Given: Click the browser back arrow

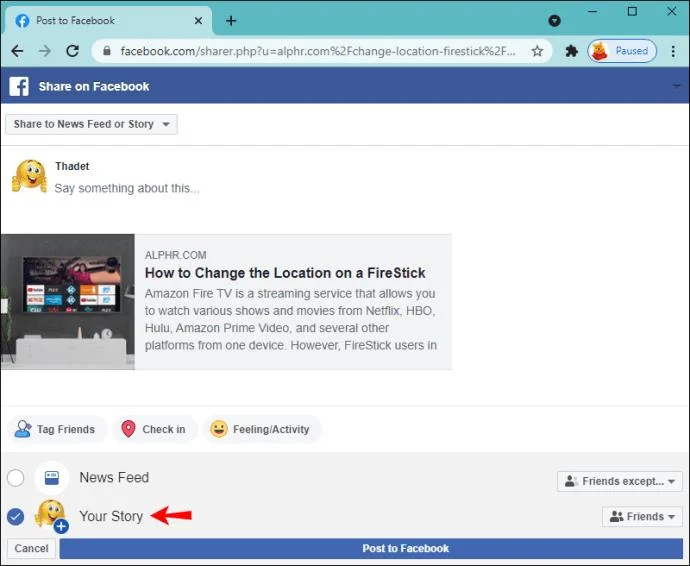Looking at the screenshot, I should click(x=17, y=51).
